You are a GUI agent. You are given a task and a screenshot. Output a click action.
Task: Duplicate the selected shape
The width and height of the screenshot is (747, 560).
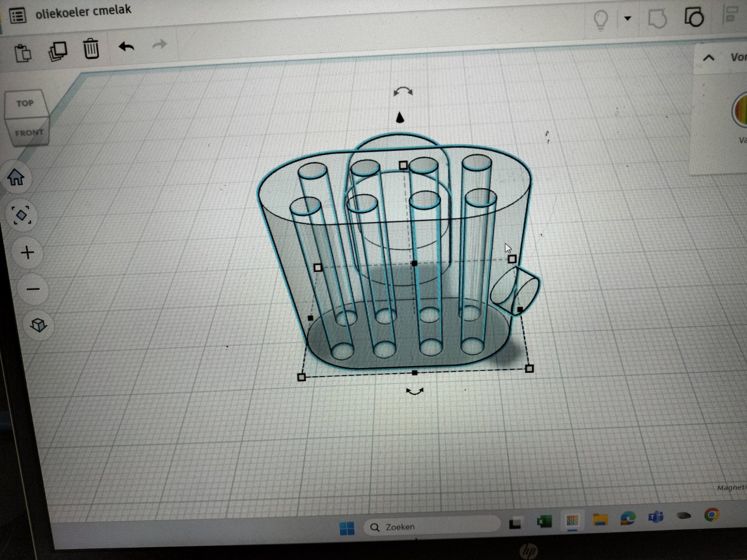coord(57,51)
